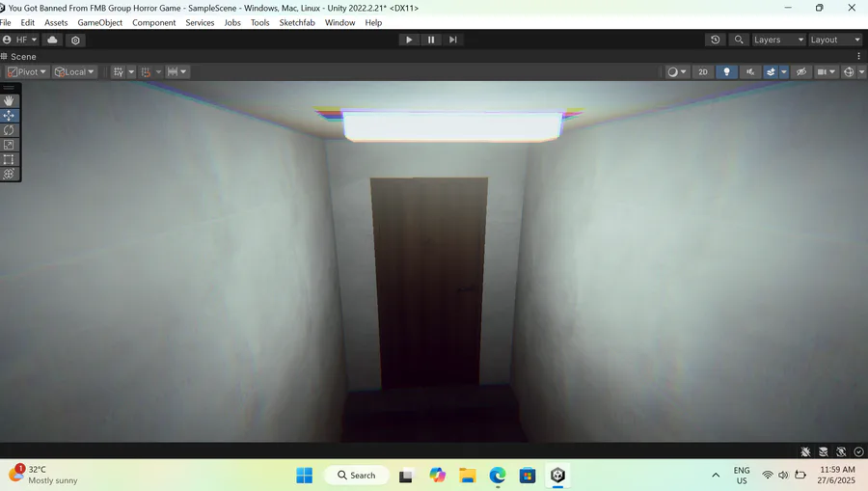Toggle scene lighting bulb

click(x=726, y=72)
